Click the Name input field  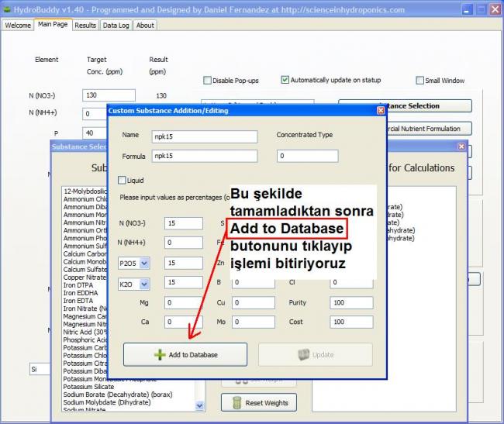coord(205,136)
